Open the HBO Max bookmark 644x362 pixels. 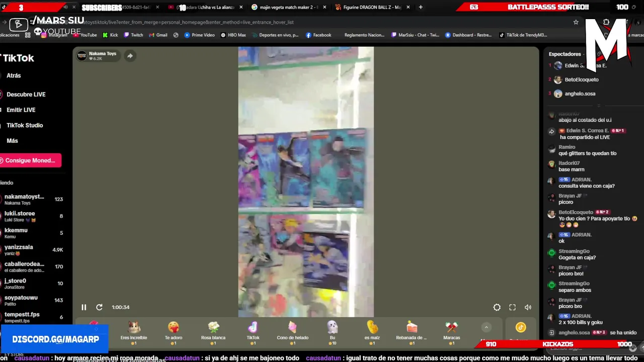233,35
